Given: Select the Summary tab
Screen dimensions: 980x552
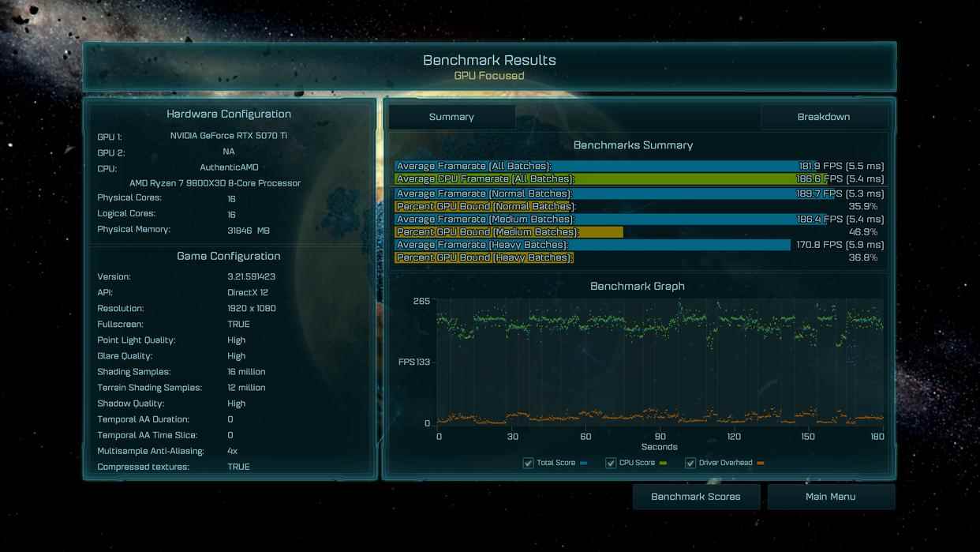Looking at the screenshot, I should [451, 117].
